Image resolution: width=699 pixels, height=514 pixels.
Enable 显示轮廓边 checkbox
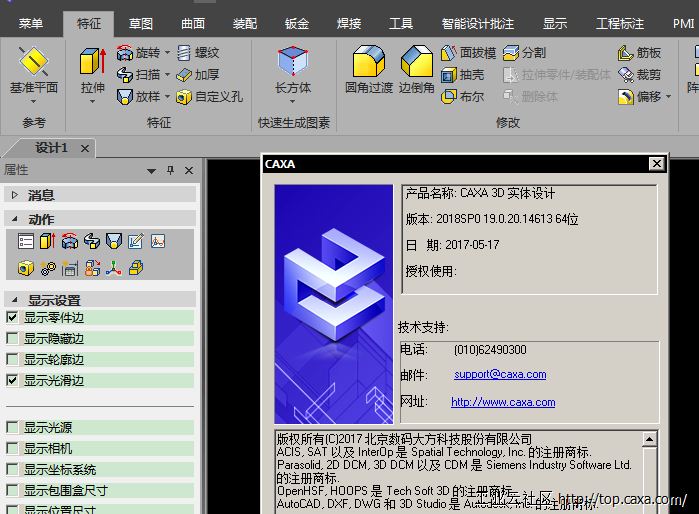point(12,359)
